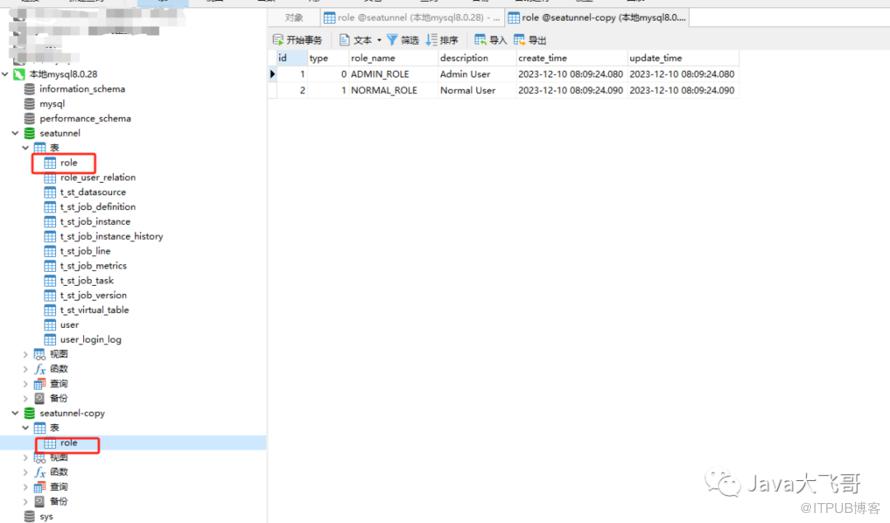Select the NORMAL_ROLE cell
This screenshot has height=523, width=890.
pyautogui.click(x=393, y=90)
